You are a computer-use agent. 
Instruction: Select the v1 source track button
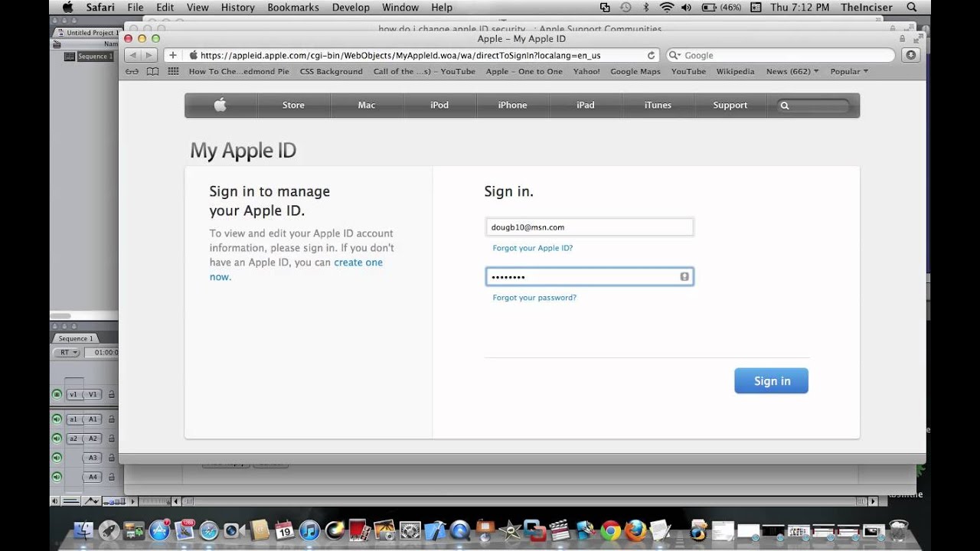(x=73, y=395)
